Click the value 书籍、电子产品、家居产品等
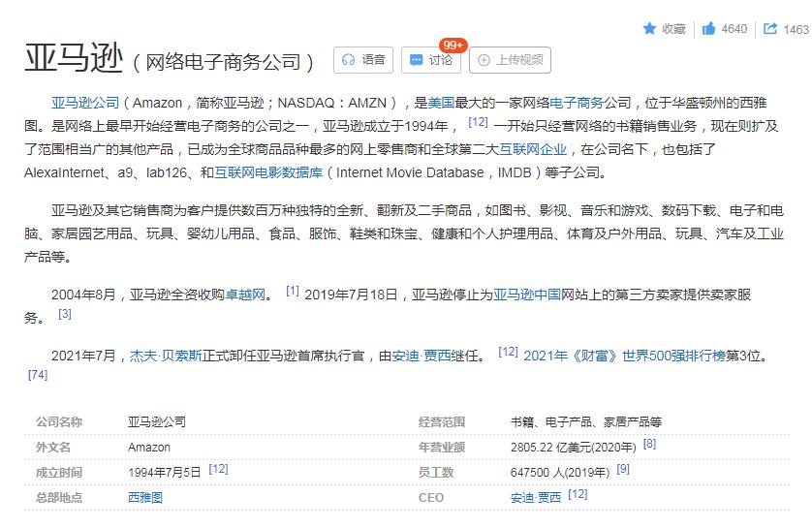812x528 pixels. pyautogui.click(x=585, y=421)
